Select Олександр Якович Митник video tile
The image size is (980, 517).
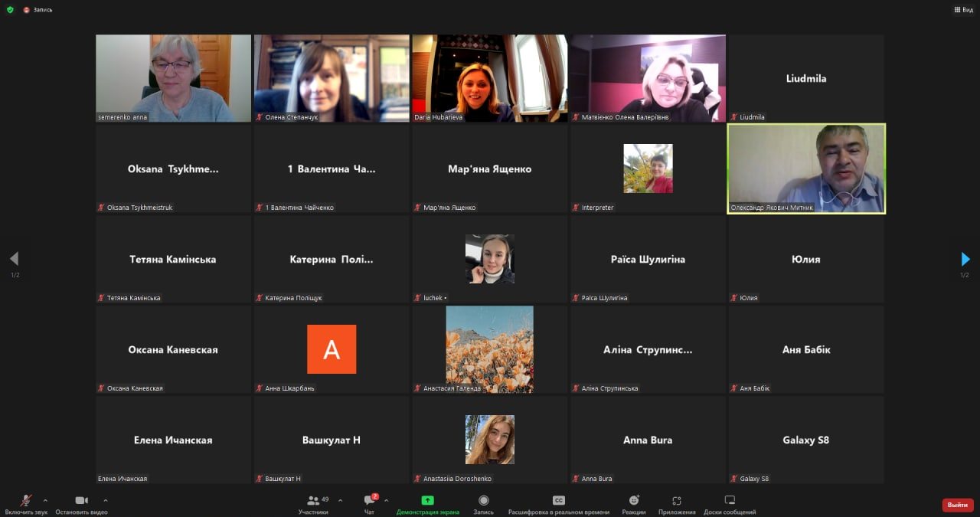[x=806, y=169]
